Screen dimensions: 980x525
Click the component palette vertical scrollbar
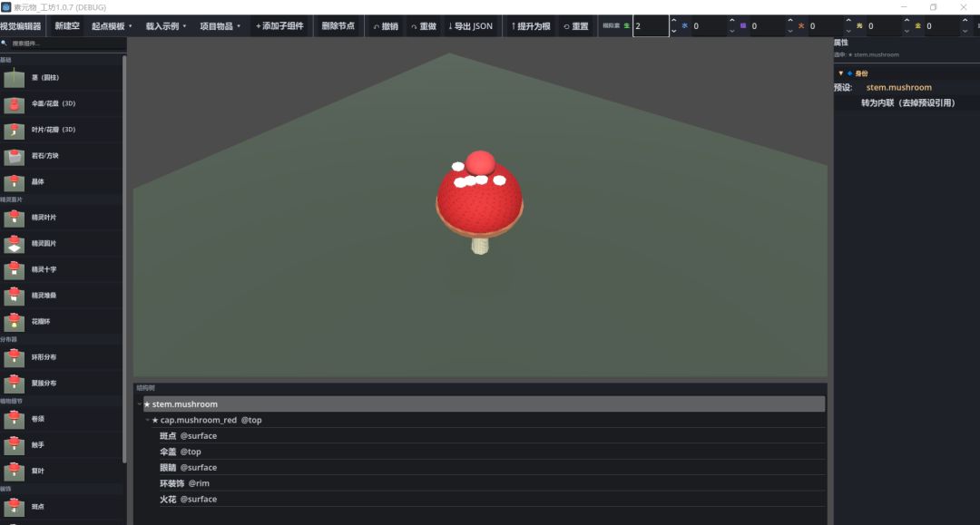pyautogui.click(x=124, y=258)
